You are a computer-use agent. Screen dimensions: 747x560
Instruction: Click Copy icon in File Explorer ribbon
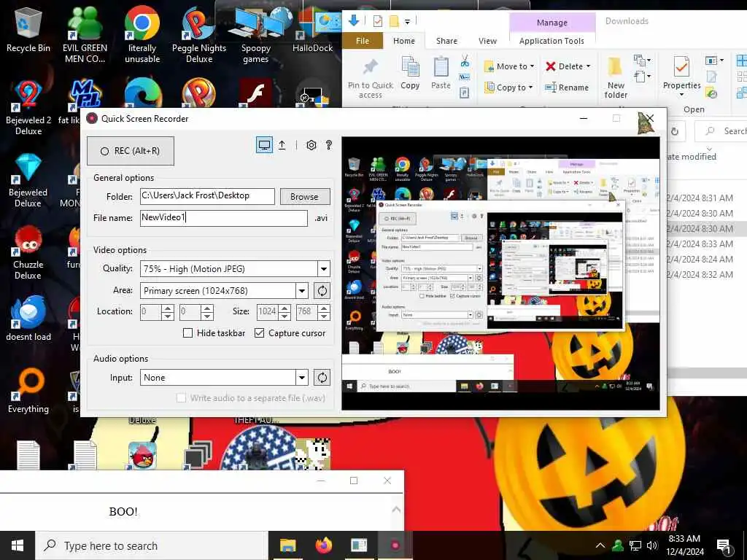click(410, 72)
